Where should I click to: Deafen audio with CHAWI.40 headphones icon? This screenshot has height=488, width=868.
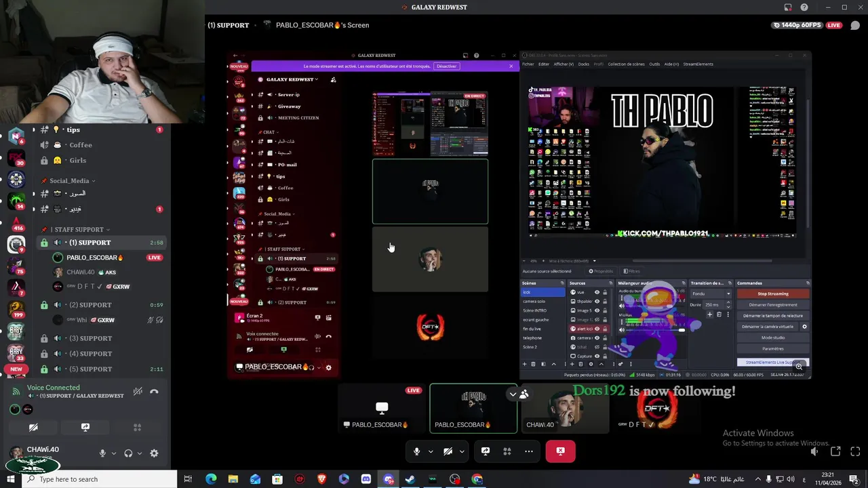point(128,453)
